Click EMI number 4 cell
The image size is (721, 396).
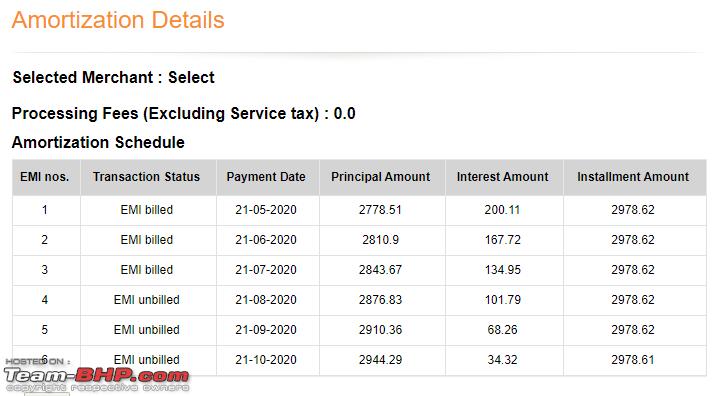click(45, 300)
